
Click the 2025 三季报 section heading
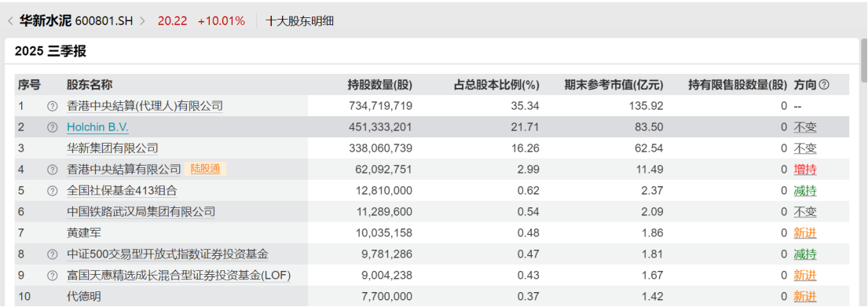coord(50,52)
